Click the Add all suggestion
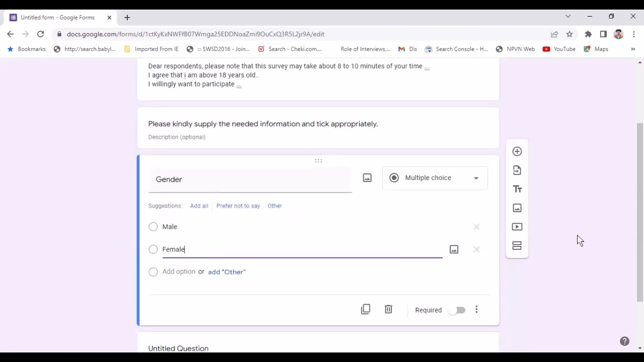 [x=199, y=206]
